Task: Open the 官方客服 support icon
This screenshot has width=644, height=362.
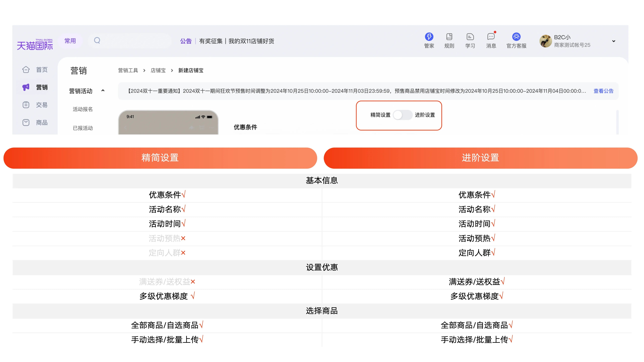Action: coord(516,40)
